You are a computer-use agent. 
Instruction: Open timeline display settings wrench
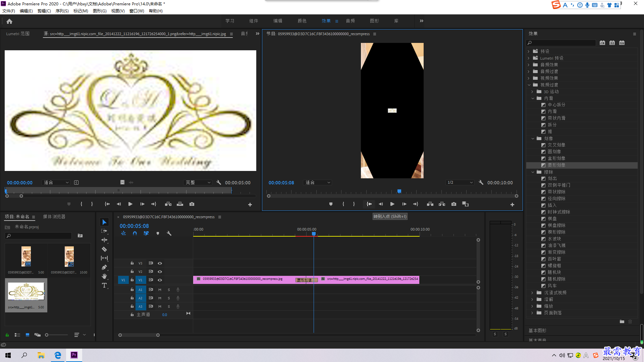click(x=169, y=233)
